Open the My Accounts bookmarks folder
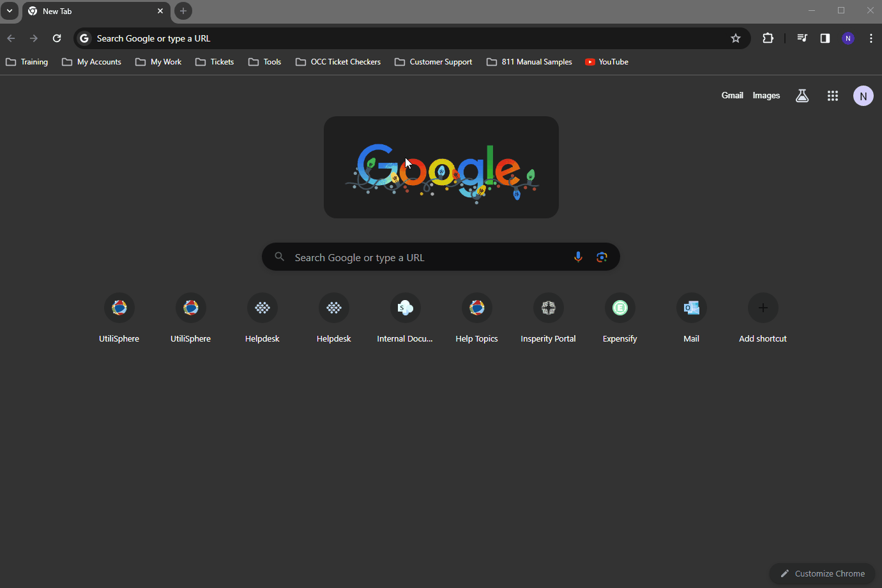The image size is (882, 588). (91, 62)
